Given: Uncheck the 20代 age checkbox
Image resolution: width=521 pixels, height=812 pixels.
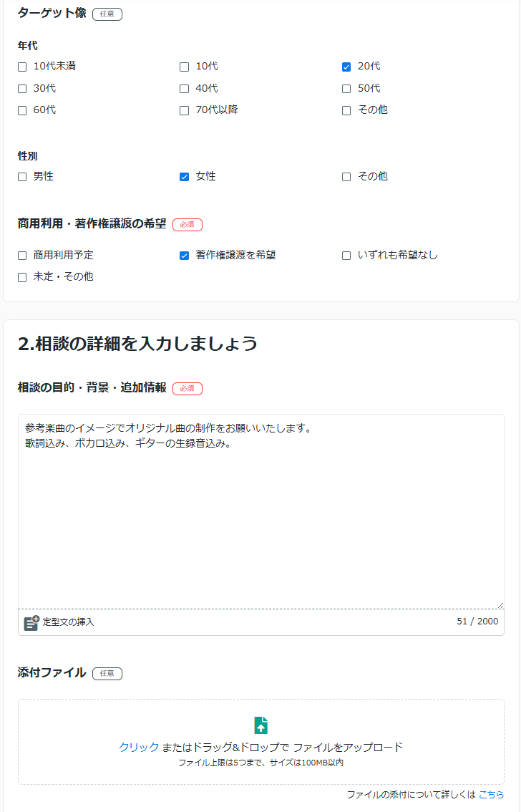Looking at the screenshot, I should pos(346,67).
